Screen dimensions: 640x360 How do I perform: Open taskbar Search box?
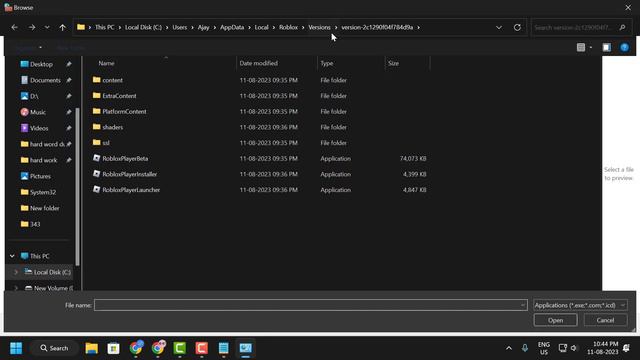pyautogui.click(x=54, y=348)
